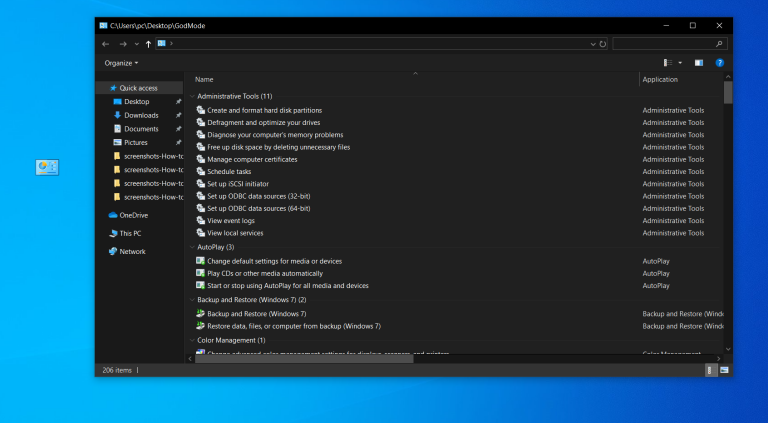Viewport: 768px width, 423px height.
Task: Switch to large icons view in status bar
Action: point(724,370)
